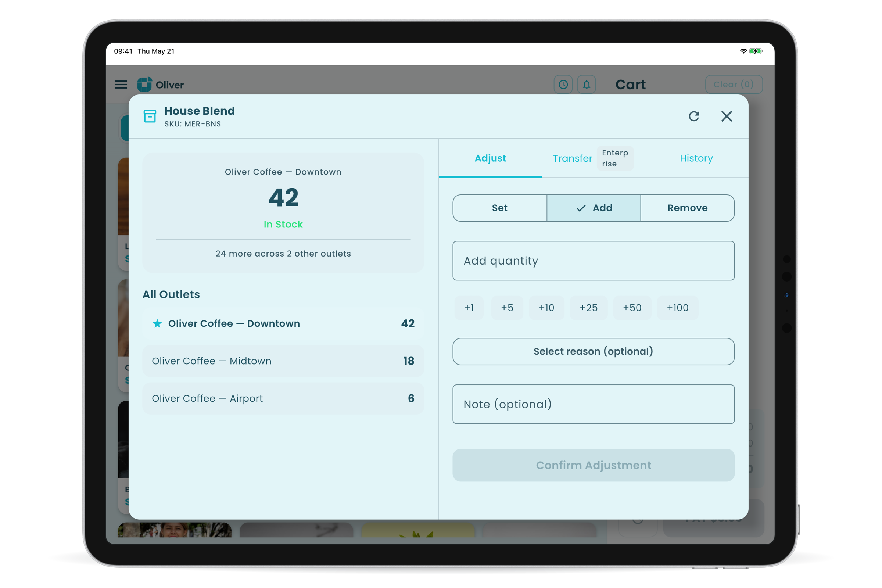Open the hamburger menu in the top bar
The height and width of the screenshot is (588, 882).
[121, 85]
